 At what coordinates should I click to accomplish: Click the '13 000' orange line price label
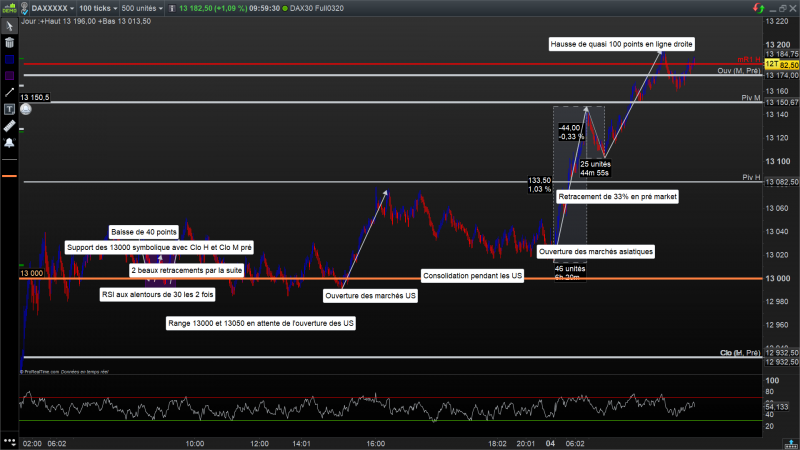coord(32,273)
